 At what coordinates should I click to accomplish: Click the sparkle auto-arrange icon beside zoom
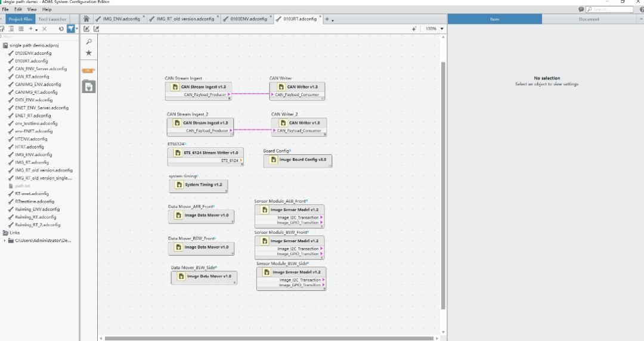[x=414, y=29]
